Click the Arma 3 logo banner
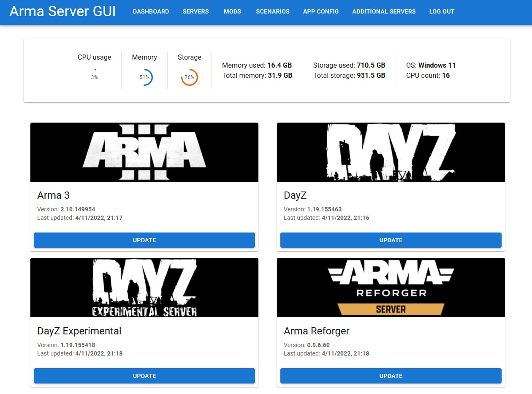 (x=144, y=152)
